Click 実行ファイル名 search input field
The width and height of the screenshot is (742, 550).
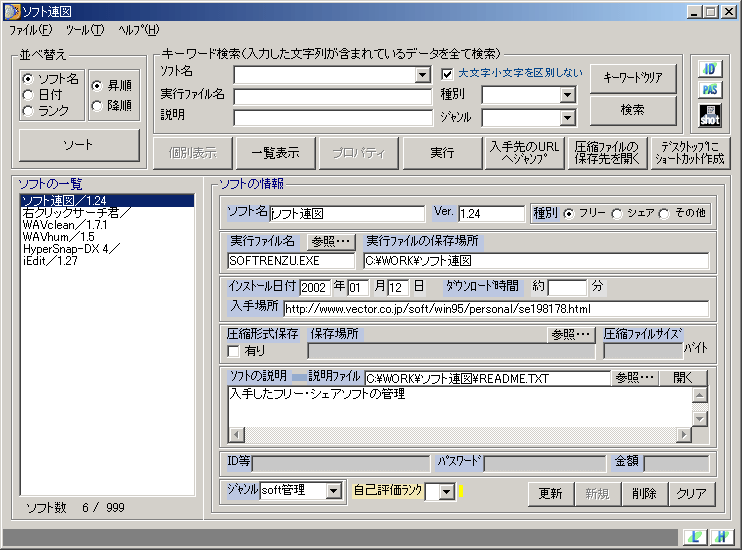click(333, 97)
